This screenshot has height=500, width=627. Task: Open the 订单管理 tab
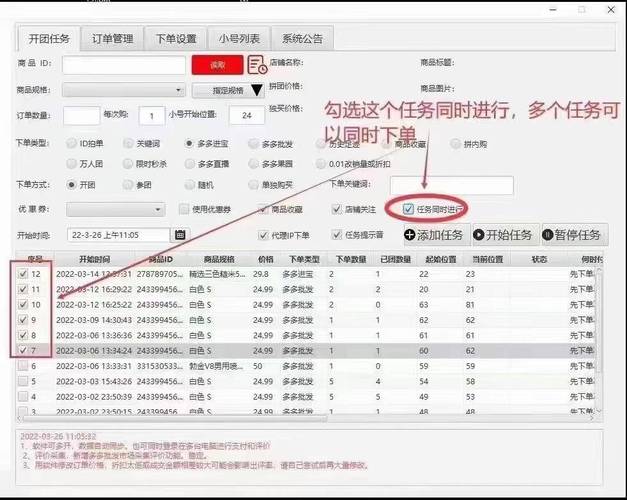tap(112, 39)
